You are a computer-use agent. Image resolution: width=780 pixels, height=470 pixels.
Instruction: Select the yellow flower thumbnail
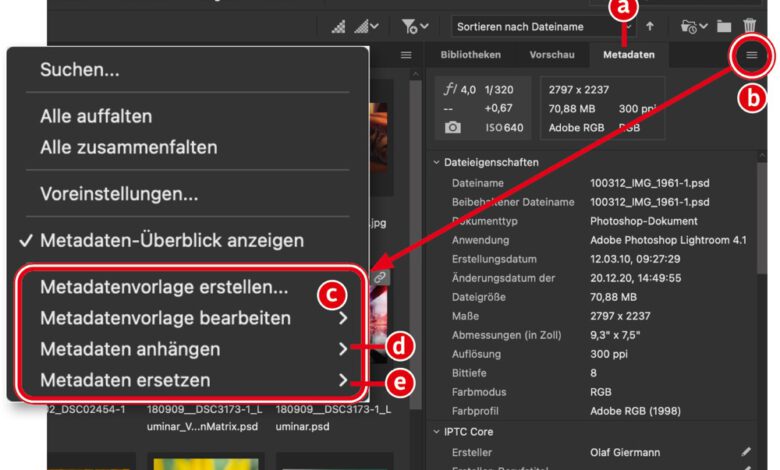pos(205,464)
